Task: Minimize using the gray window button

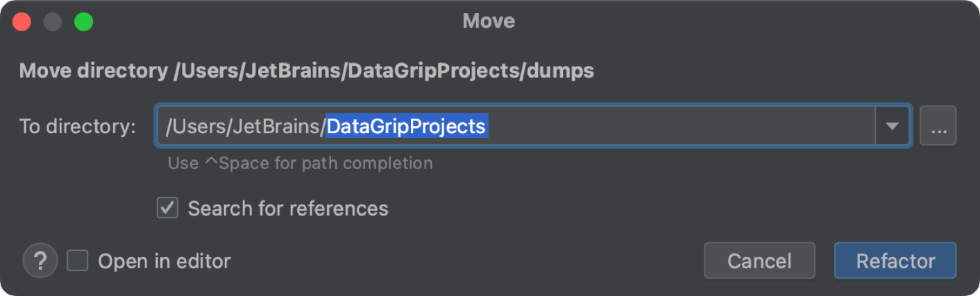Action: coord(53,21)
